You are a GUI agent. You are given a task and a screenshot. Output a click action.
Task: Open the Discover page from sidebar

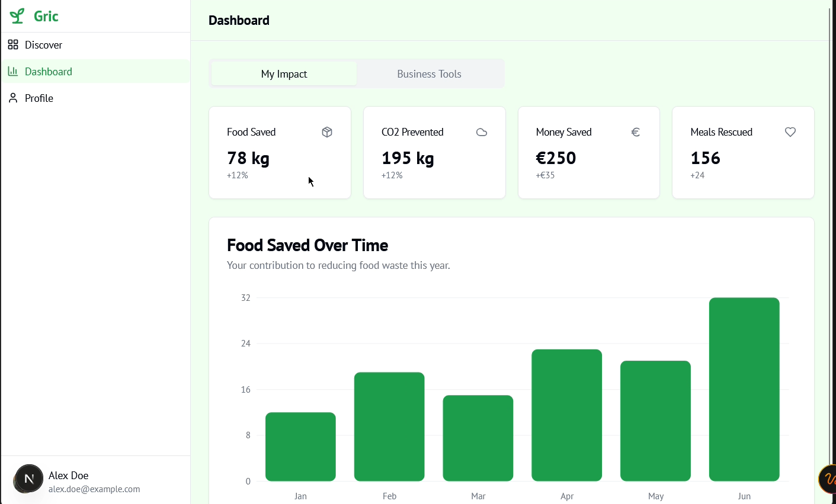tap(43, 45)
